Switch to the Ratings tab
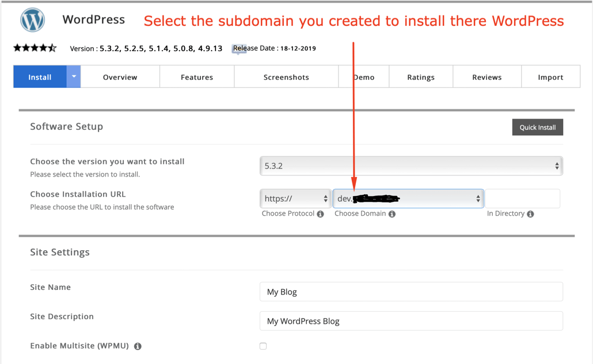The image size is (593, 364). click(421, 77)
